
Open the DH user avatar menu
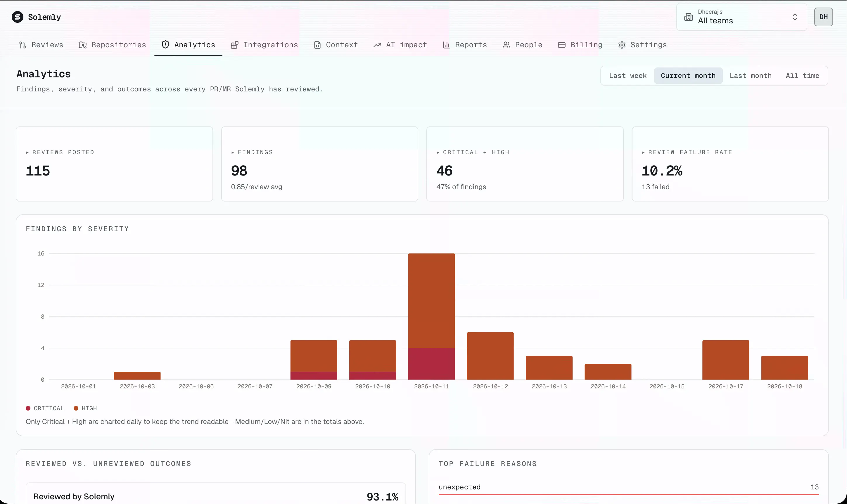824,17
